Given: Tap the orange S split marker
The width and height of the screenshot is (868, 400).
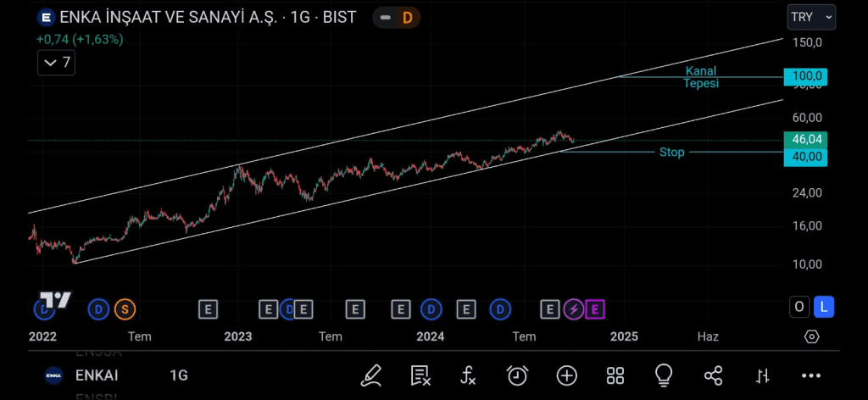Looking at the screenshot, I should (x=125, y=309).
